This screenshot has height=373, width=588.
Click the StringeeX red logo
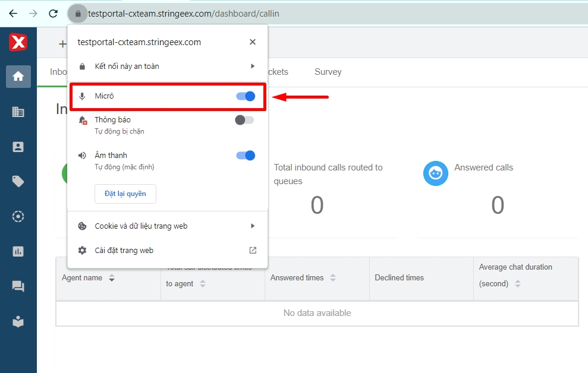tap(18, 42)
